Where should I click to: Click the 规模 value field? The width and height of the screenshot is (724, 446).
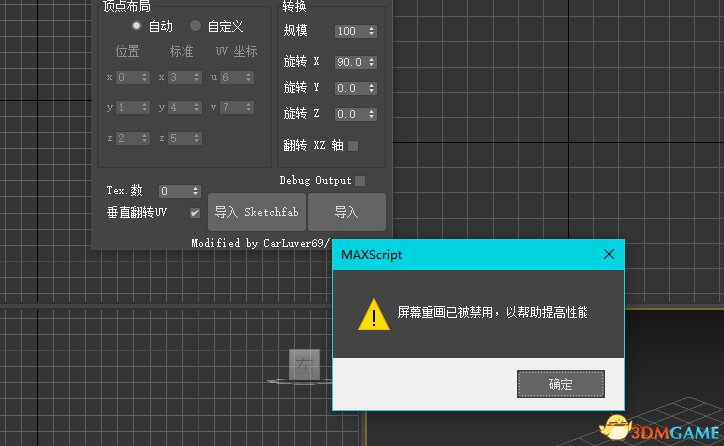pyautogui.click(x=349, y=32)
